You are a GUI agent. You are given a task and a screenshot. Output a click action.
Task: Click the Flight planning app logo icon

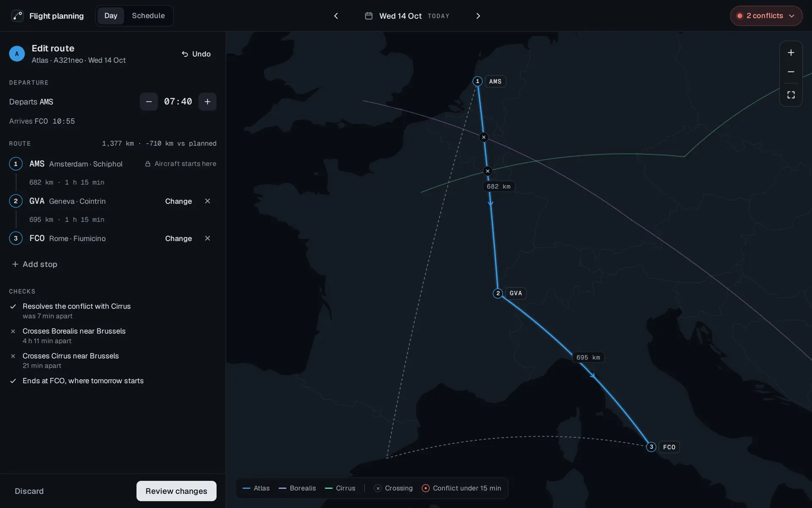click(x=17, y=16)
